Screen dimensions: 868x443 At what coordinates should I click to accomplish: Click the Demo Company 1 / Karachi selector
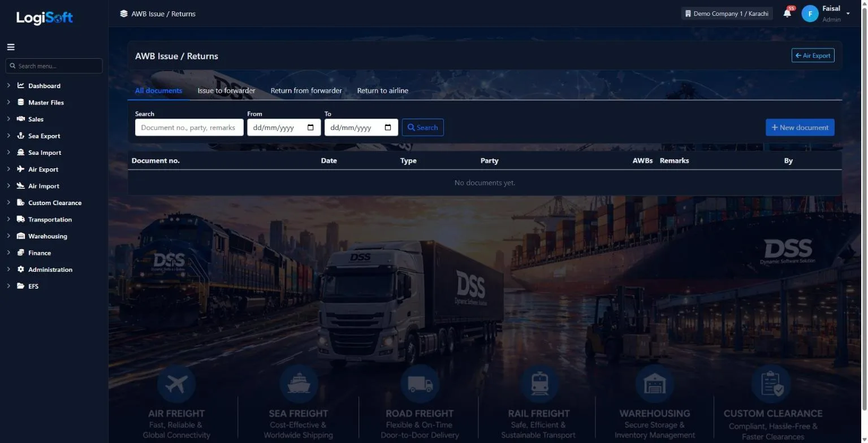coord(726,14)
